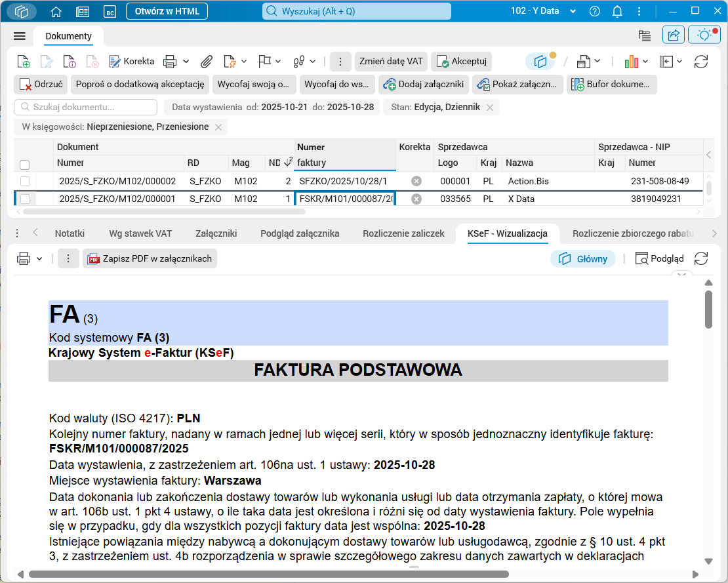The image size is (728, 583).
Task: Tick checkbox for document 000001 row
Action: pos(25,199)
